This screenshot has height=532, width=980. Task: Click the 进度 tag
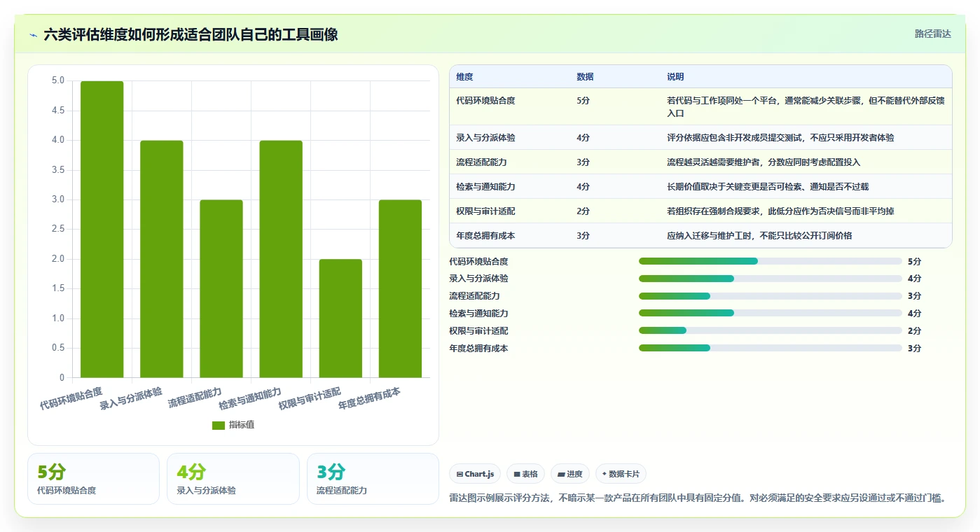[570, 474]
